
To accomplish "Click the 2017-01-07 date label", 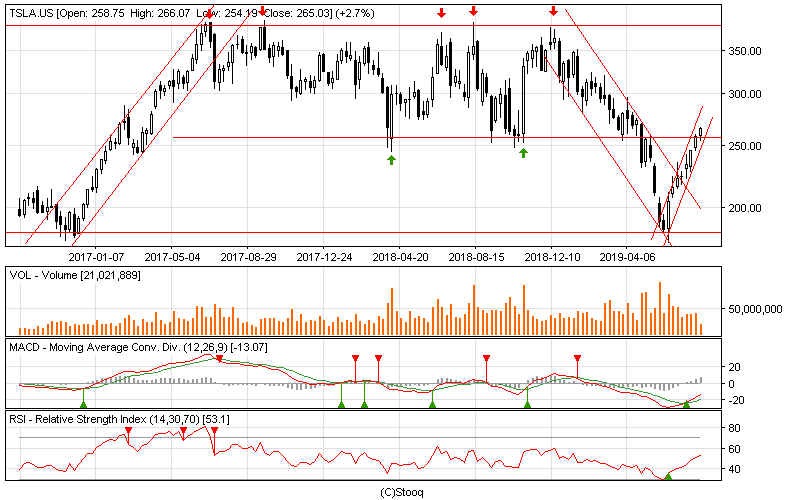I will pyautogui.click(x=96, y=257).
